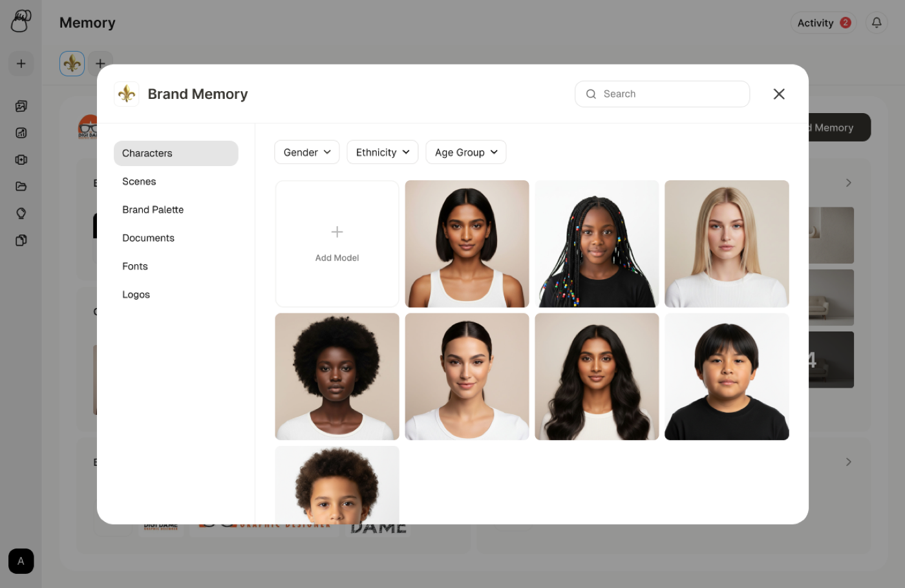Expand the lower right chevron in background
905x588 pixels.
(x=848, y=462)
